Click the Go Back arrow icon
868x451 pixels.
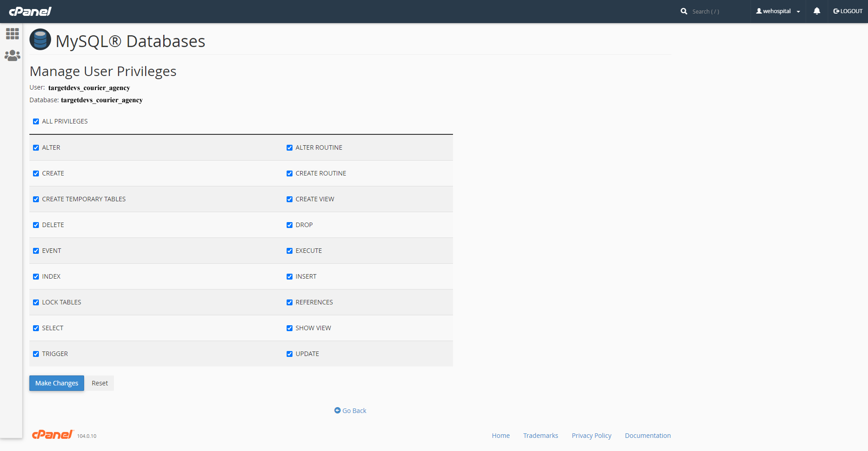(x=337, y=410)
